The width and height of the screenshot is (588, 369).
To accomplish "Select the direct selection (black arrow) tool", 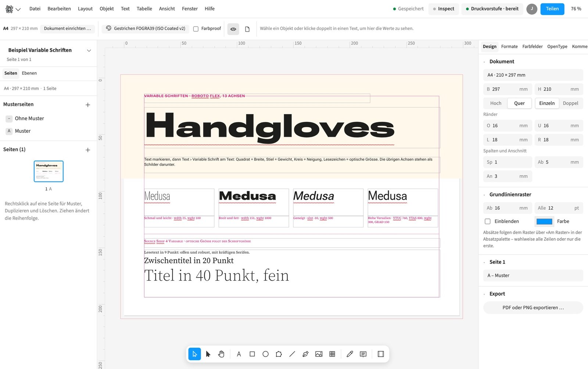I will pyautogui.click(x=208, y=354).
